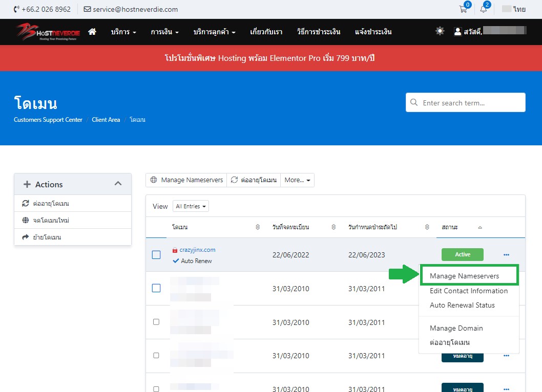Open the notifications bell icon
The image size is (542, 392).
(483, 9)
